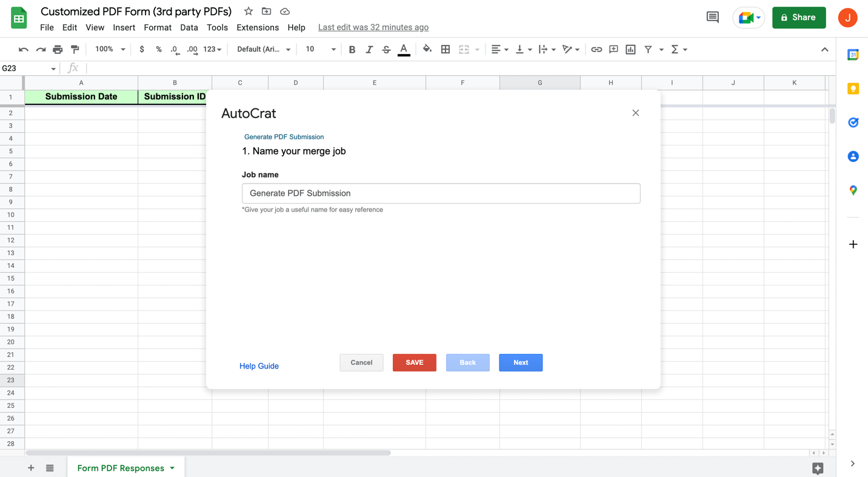868x477 pixels.
Task: Apply strikethrough formatting
Action: click(x=386, y=50)
